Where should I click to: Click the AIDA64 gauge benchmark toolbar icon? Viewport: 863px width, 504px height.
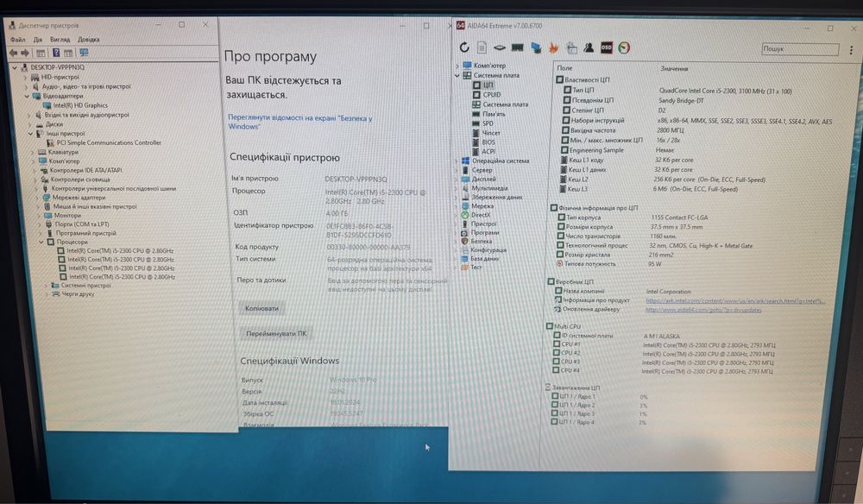(624, 47)
